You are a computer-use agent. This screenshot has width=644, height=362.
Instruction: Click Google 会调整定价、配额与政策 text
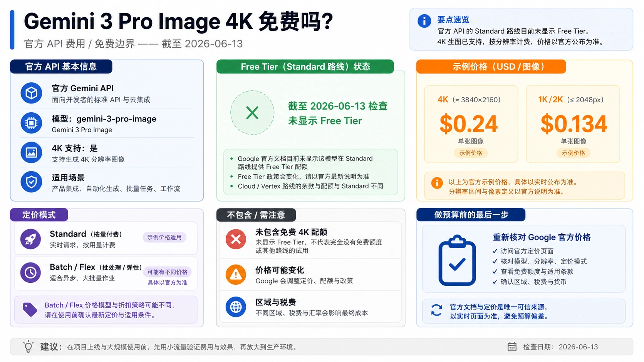click(x=304, y=281)
